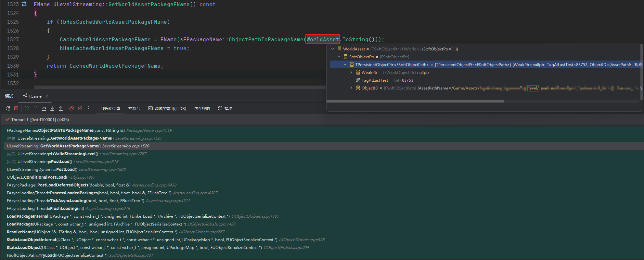Image resolution: width=644 pixels, height=260 pixels.
Task: Switch to the 控制台 tab
Action: point(134,109)
